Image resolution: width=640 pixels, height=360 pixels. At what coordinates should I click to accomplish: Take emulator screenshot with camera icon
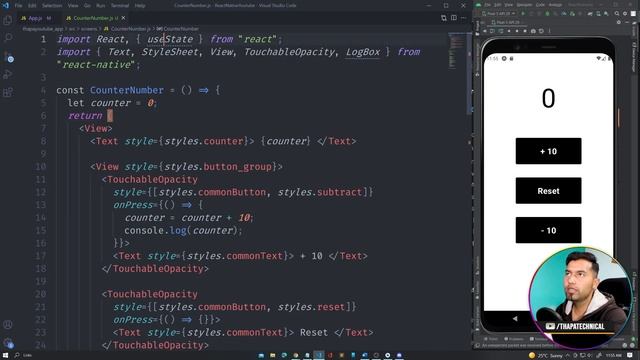533,31
